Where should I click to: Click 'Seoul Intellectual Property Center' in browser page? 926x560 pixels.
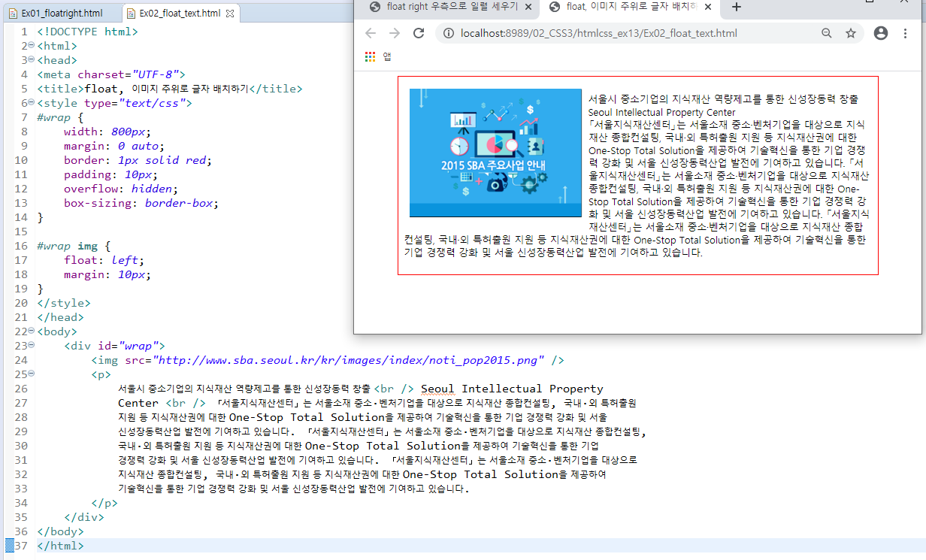coord(661,113)
